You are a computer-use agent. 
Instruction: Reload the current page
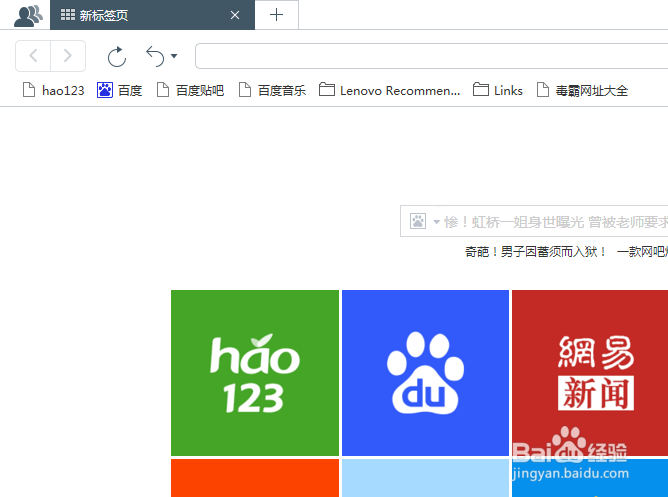(117, 57)
